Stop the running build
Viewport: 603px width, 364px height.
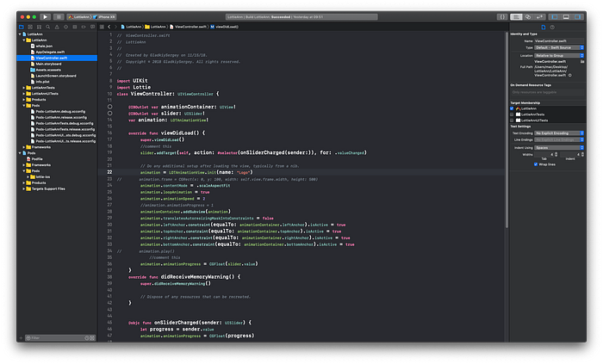pyautogui.click(x=59, y=17)
